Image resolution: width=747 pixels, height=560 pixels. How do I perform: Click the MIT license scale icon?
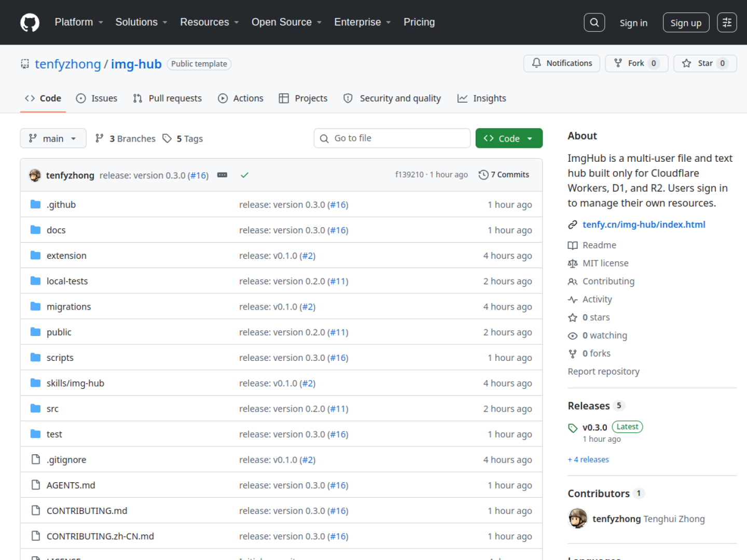click(x=573, y=263)
